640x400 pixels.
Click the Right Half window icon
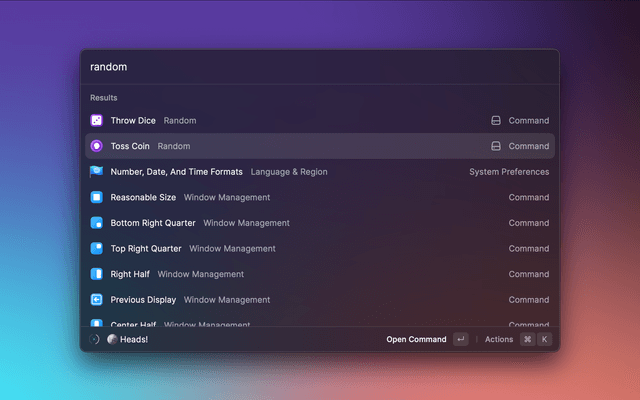tap(97, 274)
